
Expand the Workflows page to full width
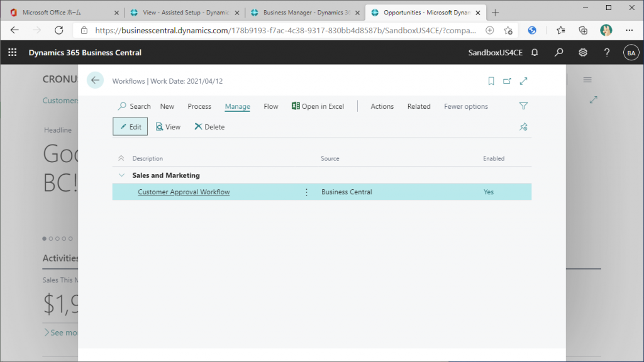point(523,81)
